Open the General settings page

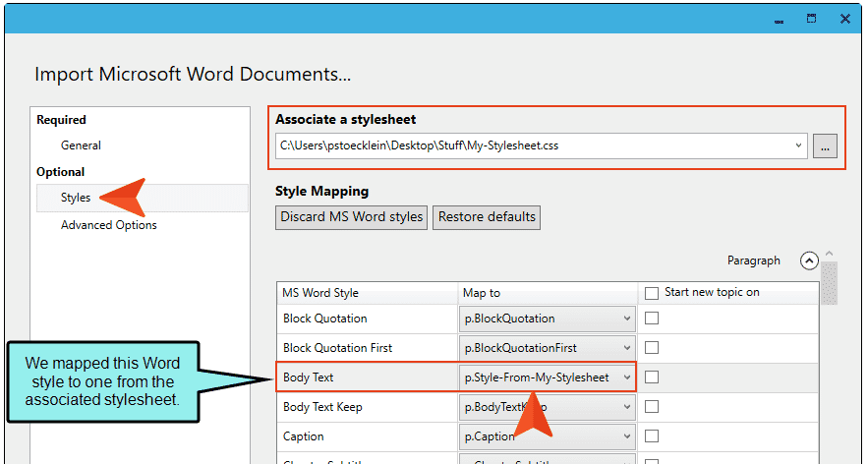[x=81, y=145]
